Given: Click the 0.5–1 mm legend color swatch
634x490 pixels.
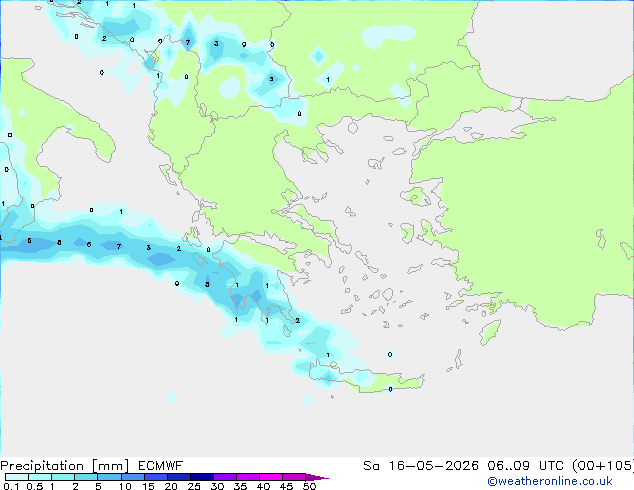Looking at the screenshot, I should [40, 477].
